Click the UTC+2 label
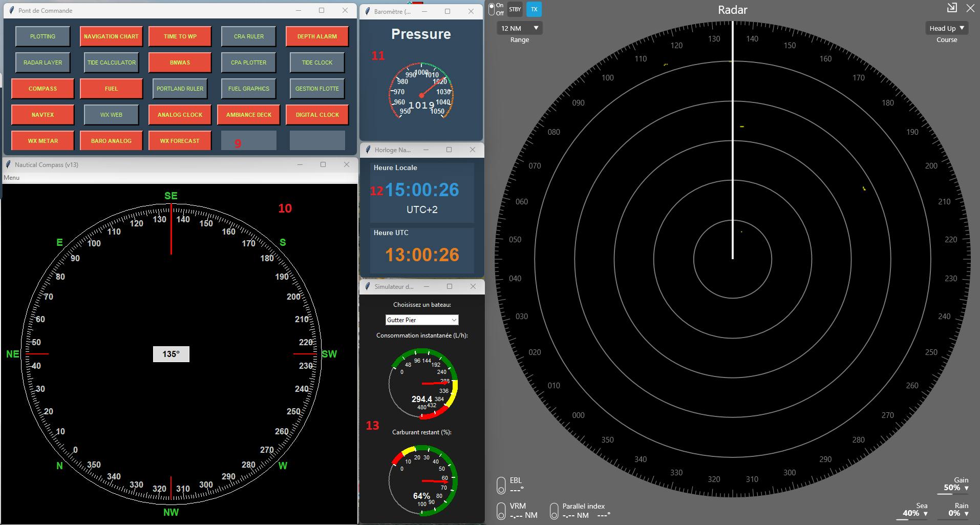Image resolution: width=980 pixels, height=525 pixels. tap(422, 209)
